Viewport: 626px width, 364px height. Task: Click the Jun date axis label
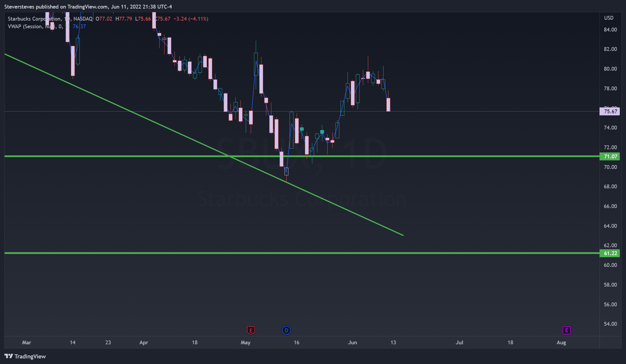tap(352, 343)
